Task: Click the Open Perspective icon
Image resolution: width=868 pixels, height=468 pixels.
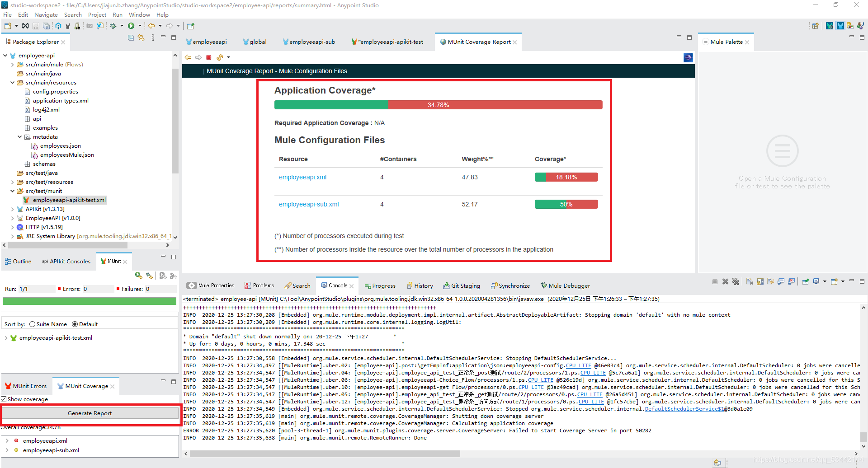Action: pos(816,26)
